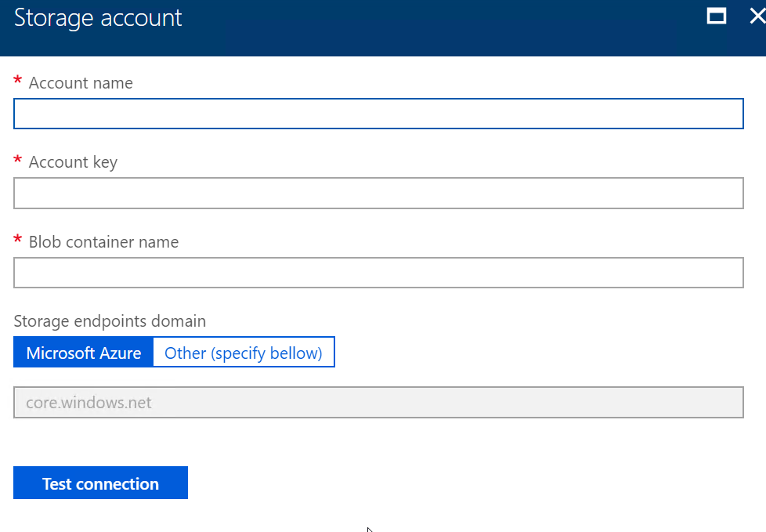Close the Storage account panel
This screenshot has width=766, height=532.
[757, 16]
